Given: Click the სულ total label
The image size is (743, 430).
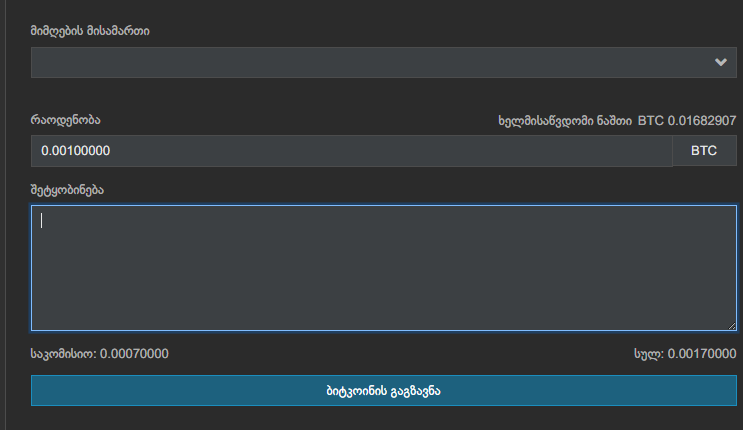Looking at the screenshot, I should (647, 353).
